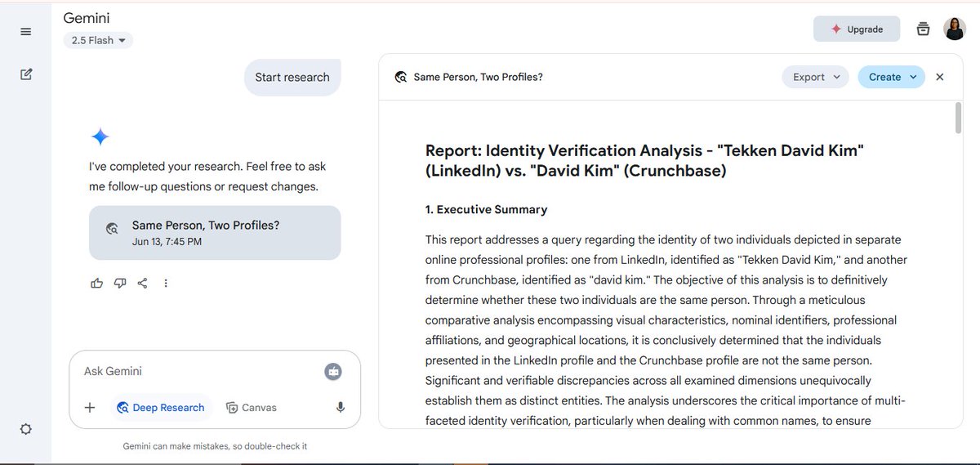Click the Start research message bubble

tap(292, 78)
